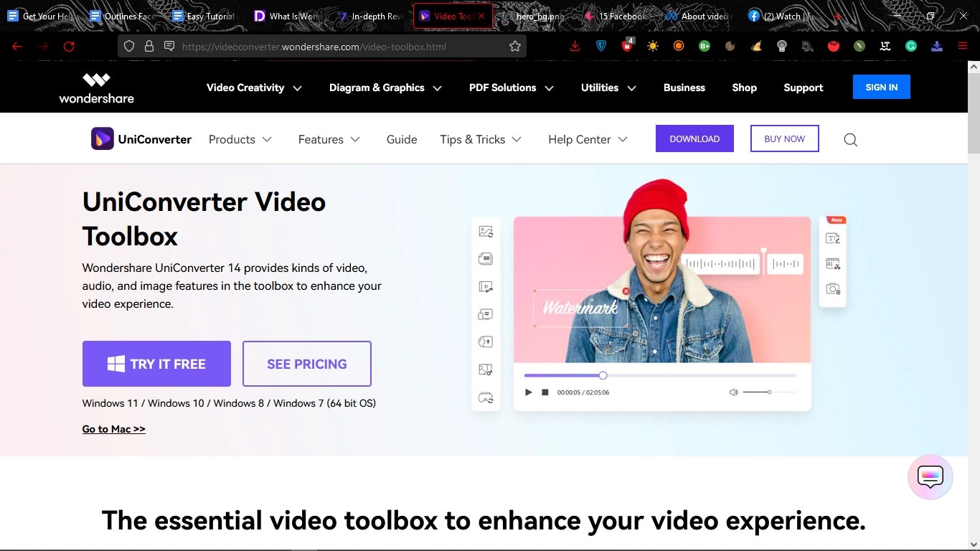Expand the Utilities menu
Image resolution: width=980 pixels, height=551 pixels.
click(x=608, y=88)
